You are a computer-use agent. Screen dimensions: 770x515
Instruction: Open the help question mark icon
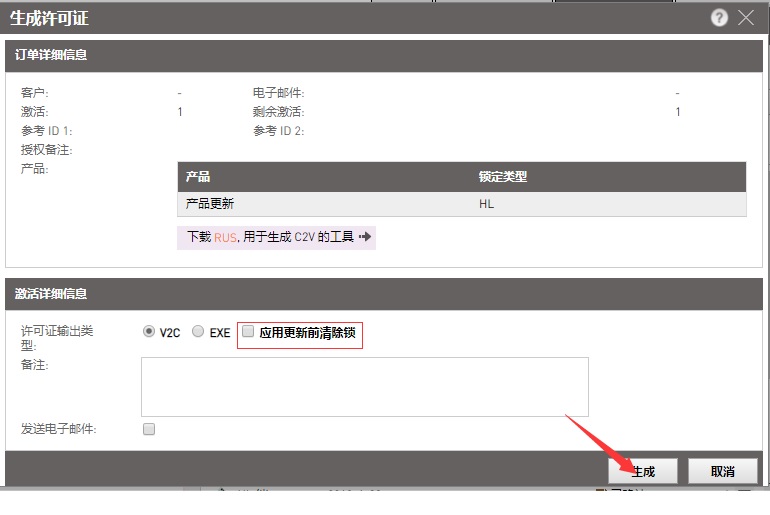coord(719,18)
